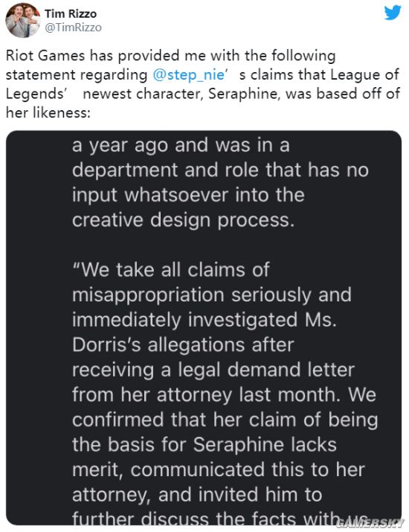Click the Twitter bird logo

[x=393, y=13]
